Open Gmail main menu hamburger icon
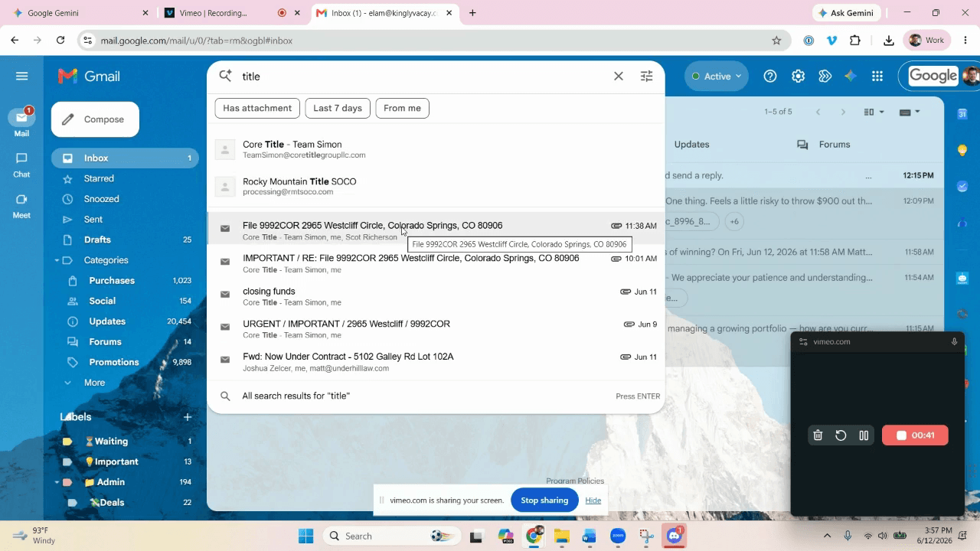This screenshot has width=980, height=551. tap(21, 76)
